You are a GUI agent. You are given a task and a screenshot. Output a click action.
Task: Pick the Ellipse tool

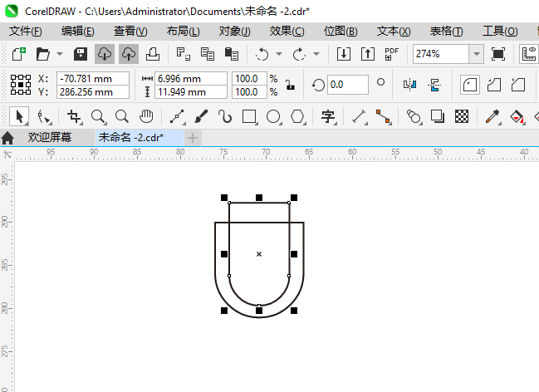point(273,116)
